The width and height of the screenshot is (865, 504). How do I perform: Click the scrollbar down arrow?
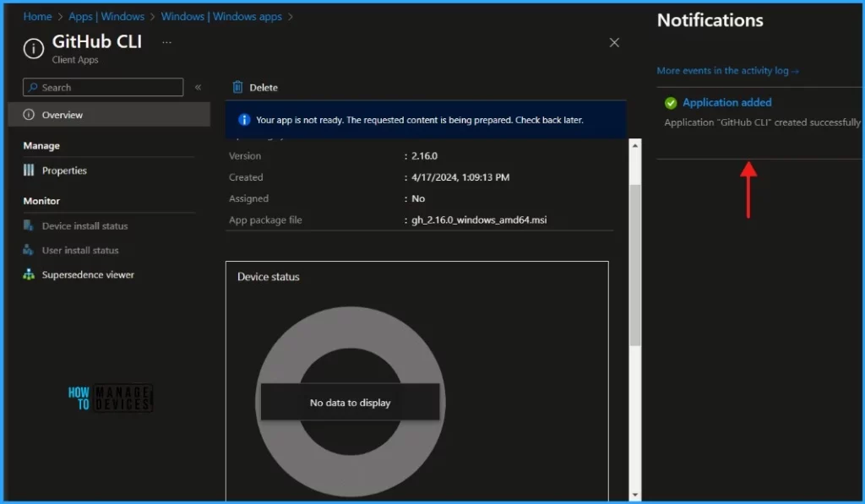[635, 495]
